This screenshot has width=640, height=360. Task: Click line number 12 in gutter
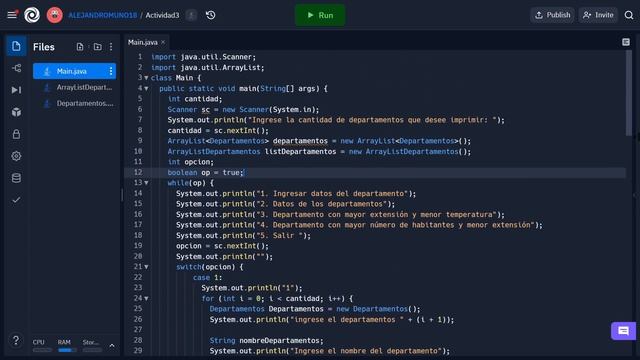[x=138, y=172]
